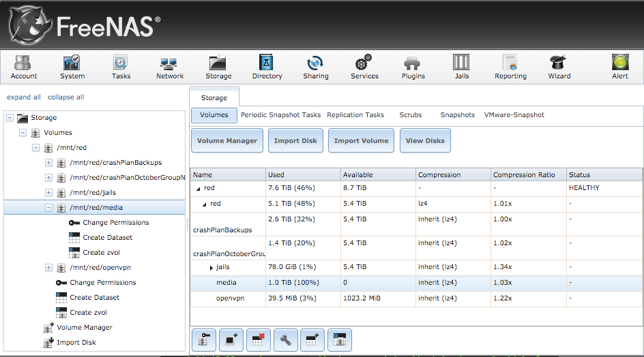Image resolution: width=644 pixels, height=357 pixels.
Task: Expand /mnt/red/crashPlanBackups in the tree
Action: tap(48, 163)
